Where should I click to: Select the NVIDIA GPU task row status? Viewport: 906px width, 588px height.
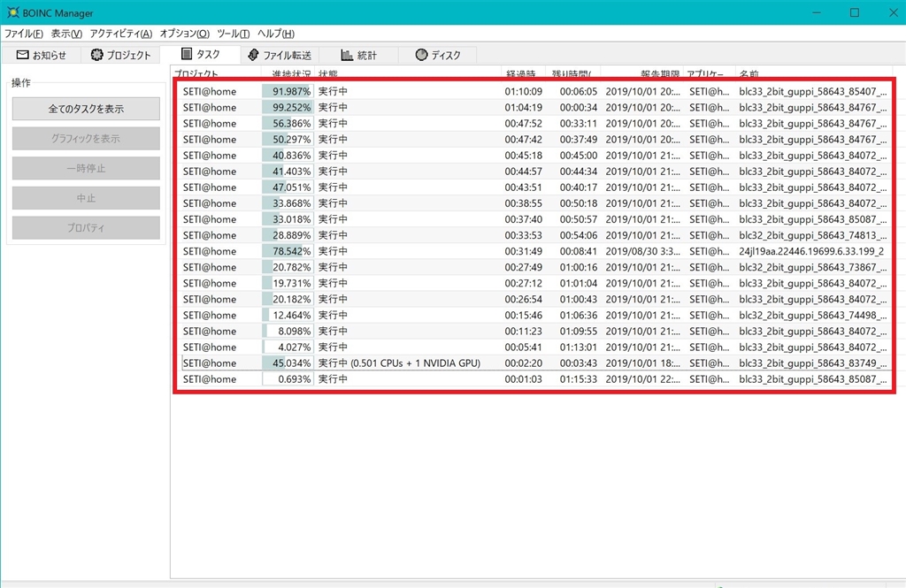[399, 363]
